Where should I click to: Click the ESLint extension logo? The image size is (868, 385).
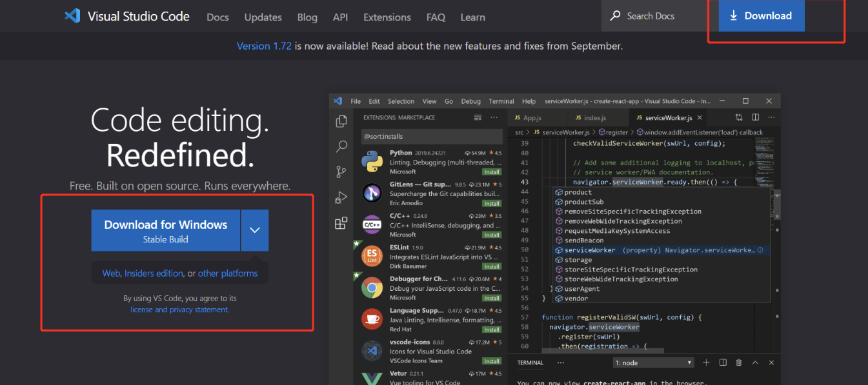[372, 256]
